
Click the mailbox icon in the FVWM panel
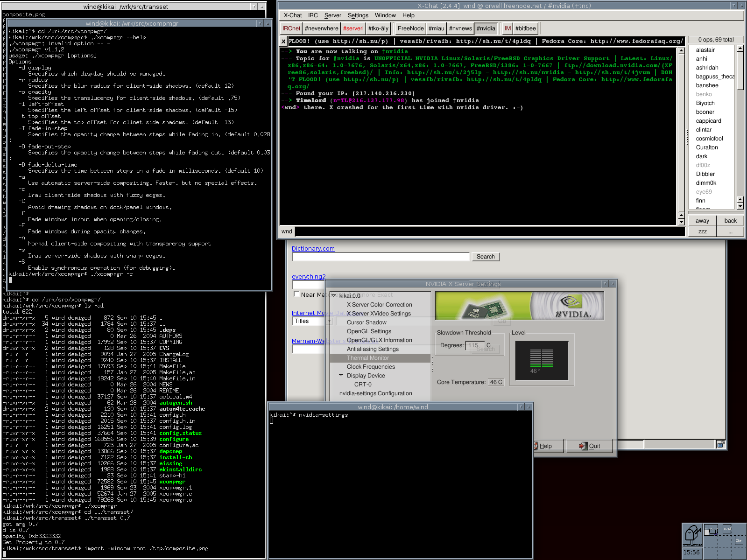[x=693, y=535]
